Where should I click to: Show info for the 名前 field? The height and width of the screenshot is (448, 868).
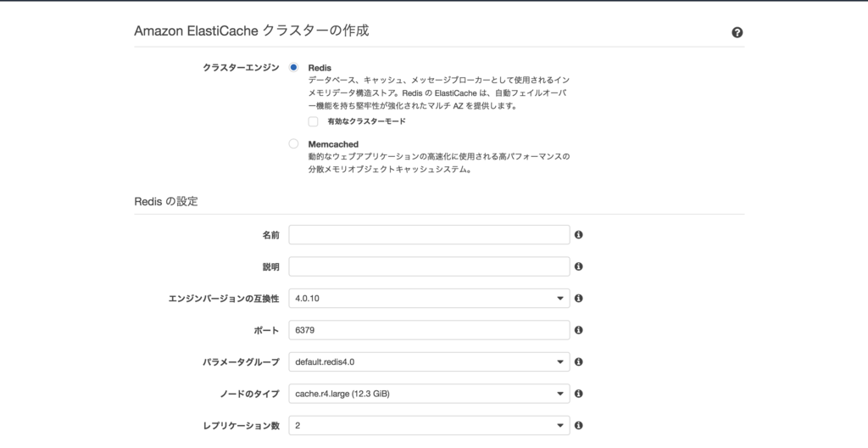pyautogui.click(x=578, y=234)
